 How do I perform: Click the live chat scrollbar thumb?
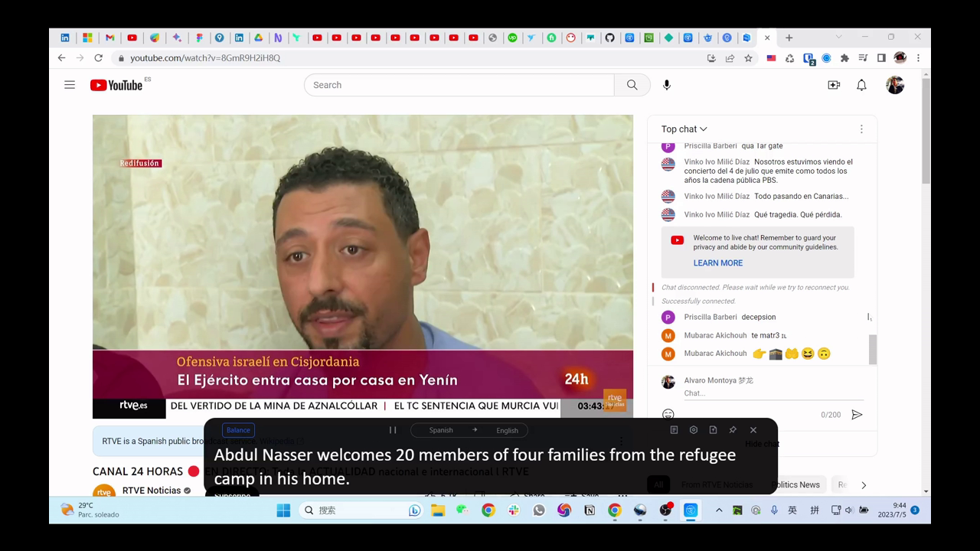[x=873, y=350]
